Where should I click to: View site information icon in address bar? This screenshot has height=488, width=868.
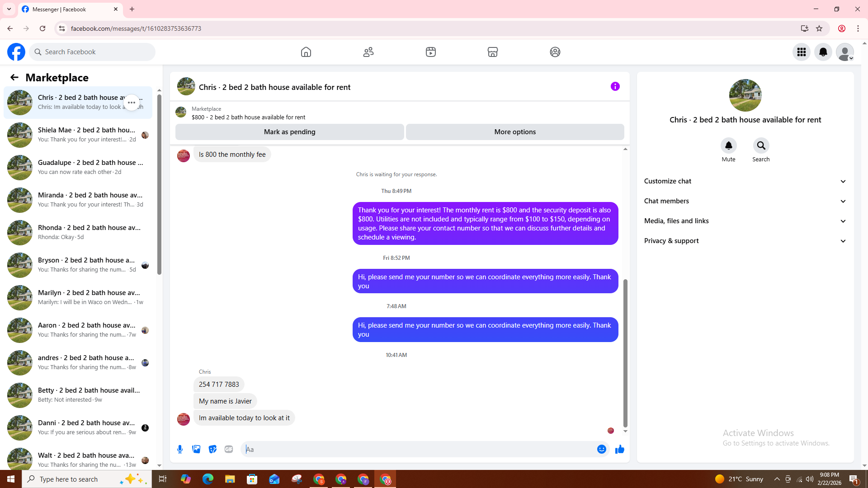[62, 28]
